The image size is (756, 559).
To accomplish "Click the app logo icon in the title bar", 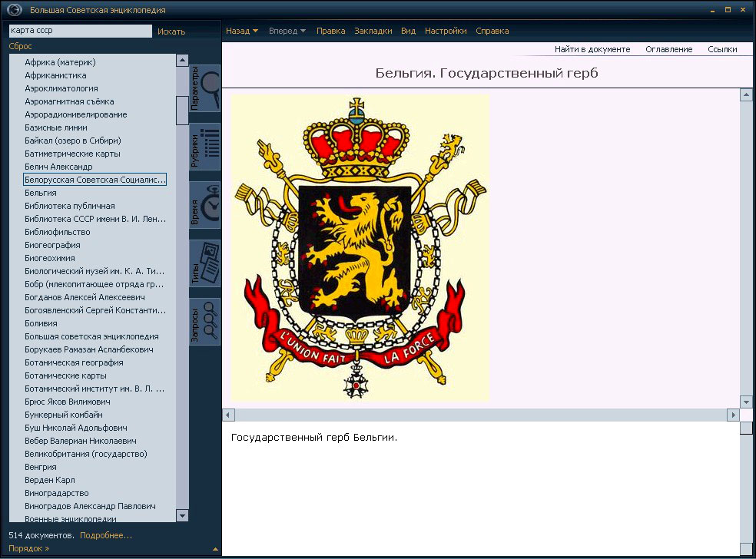I will 15,10.
